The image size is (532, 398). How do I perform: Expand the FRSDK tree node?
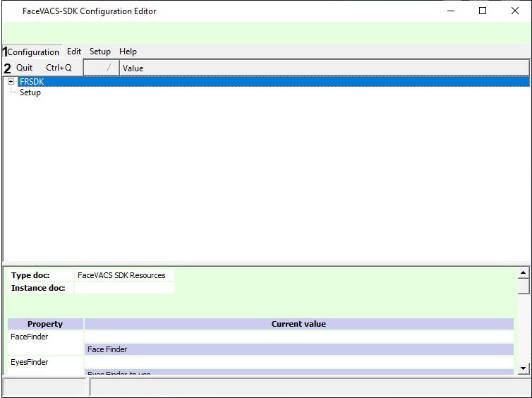[x=11, y=81]
